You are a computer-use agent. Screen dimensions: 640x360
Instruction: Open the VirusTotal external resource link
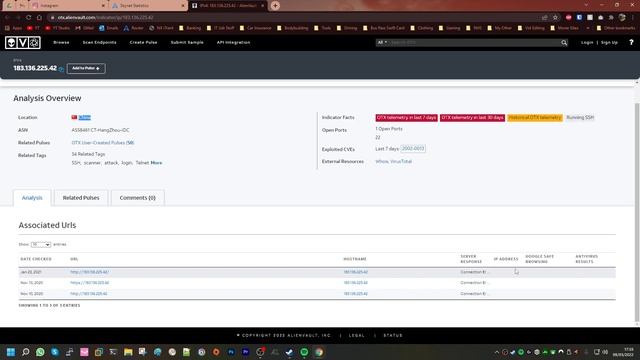[401, 162]
